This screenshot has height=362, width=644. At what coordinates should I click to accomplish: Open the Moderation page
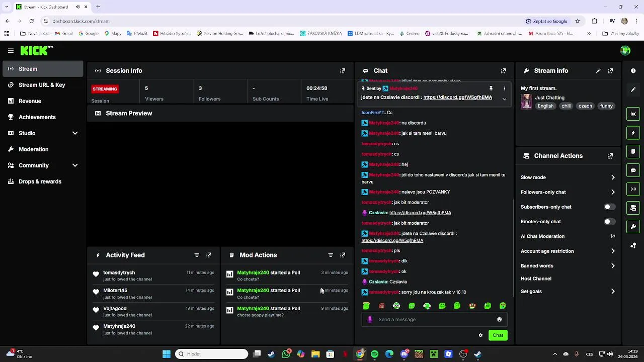point(43,149)
